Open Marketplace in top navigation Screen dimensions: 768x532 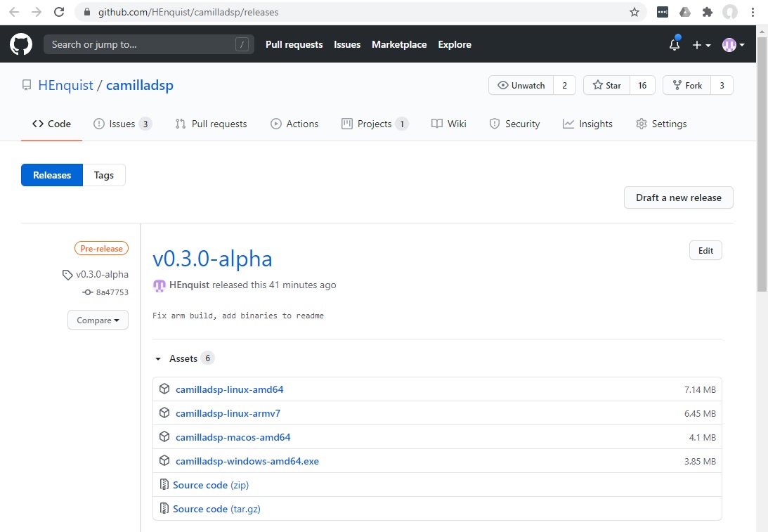pos(399,44)
